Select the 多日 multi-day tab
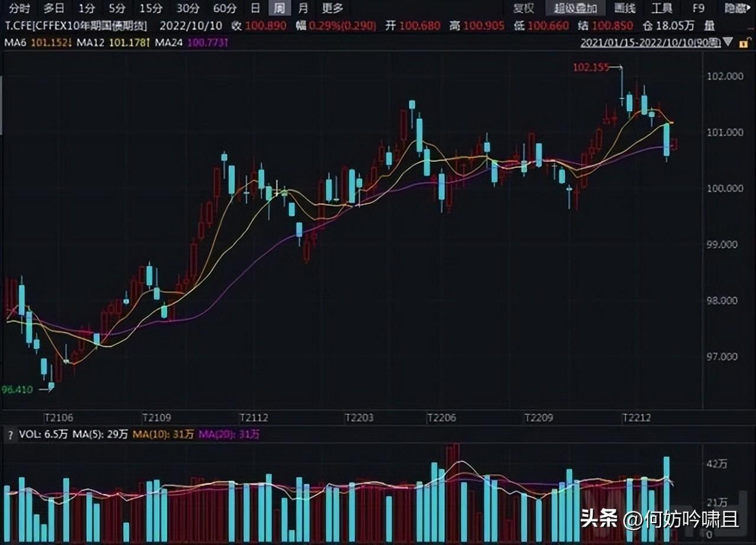The image size is (756, 545). point(54,8)
